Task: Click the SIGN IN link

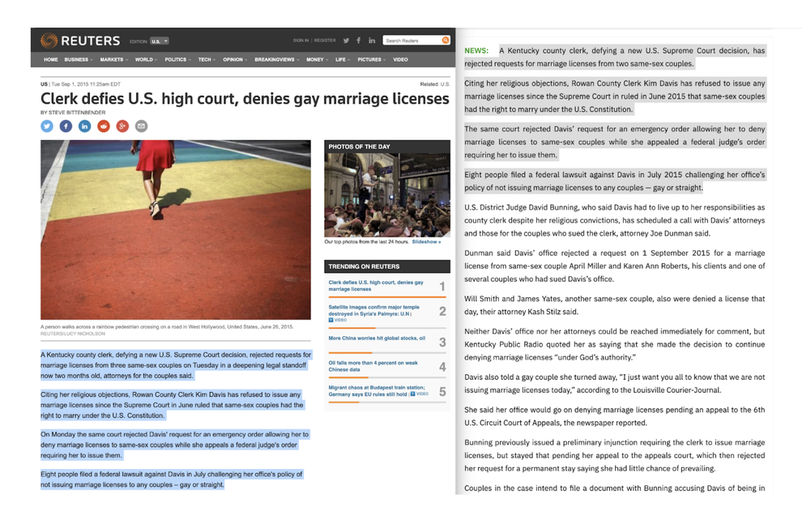Action: tap(300, 40)
